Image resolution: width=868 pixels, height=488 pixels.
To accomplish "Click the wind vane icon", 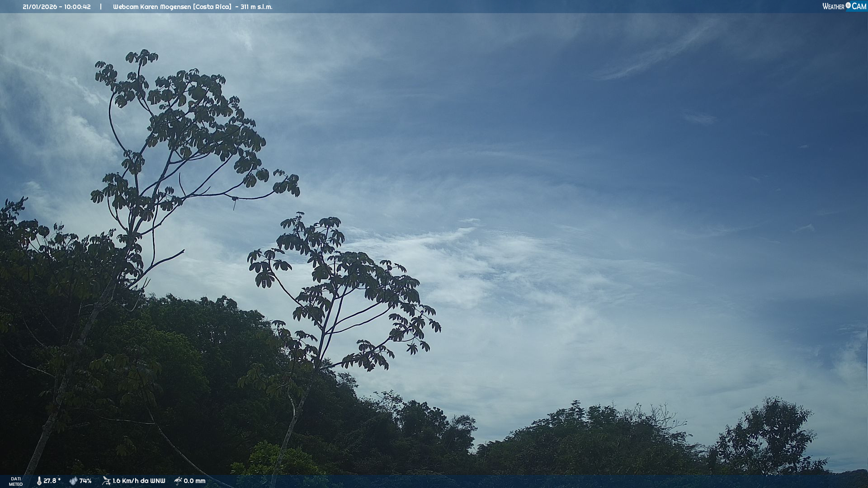I will point(106,481).
